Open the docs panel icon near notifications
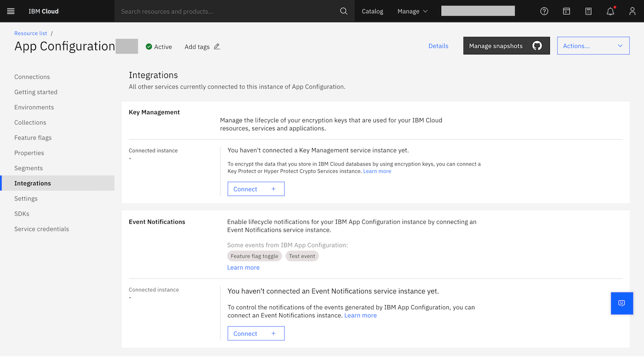644x357 pixels. coord(567,11)
